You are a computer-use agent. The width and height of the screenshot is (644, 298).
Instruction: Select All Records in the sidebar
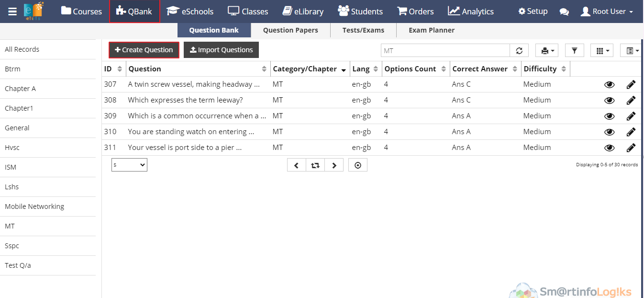coord(48,49)
